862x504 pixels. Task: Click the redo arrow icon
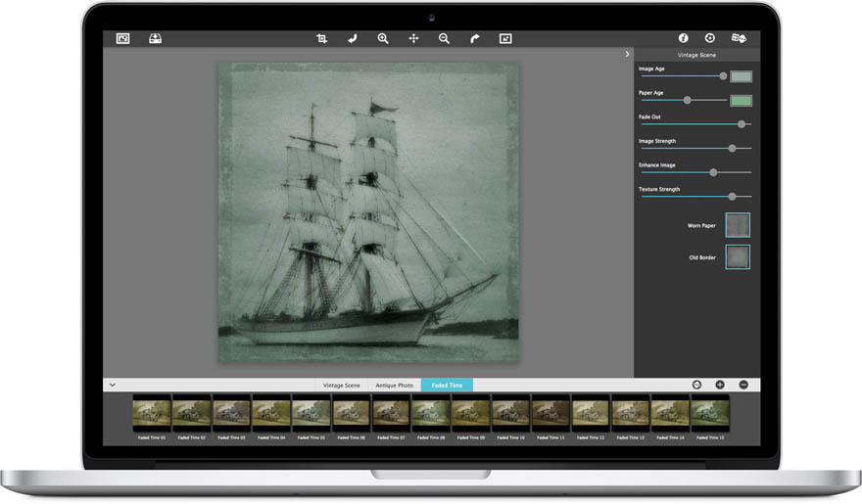(x=475, y=38)
